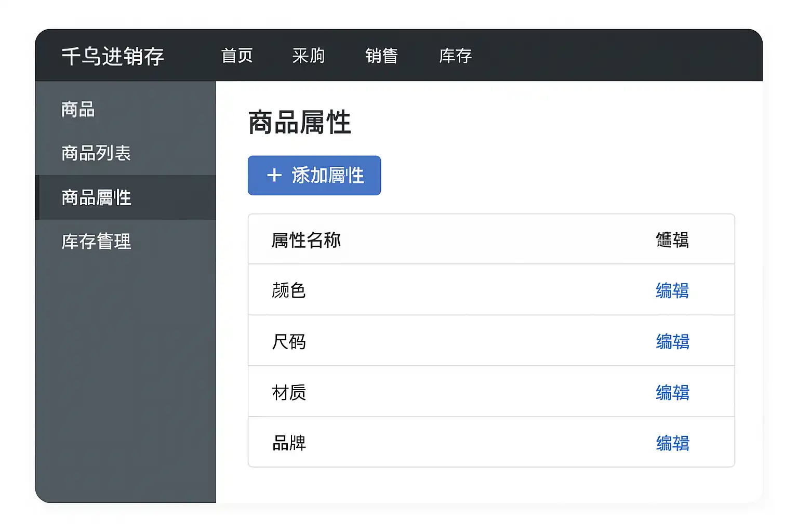
Task: Edit the 尺码 attribute
Action: 672,341
